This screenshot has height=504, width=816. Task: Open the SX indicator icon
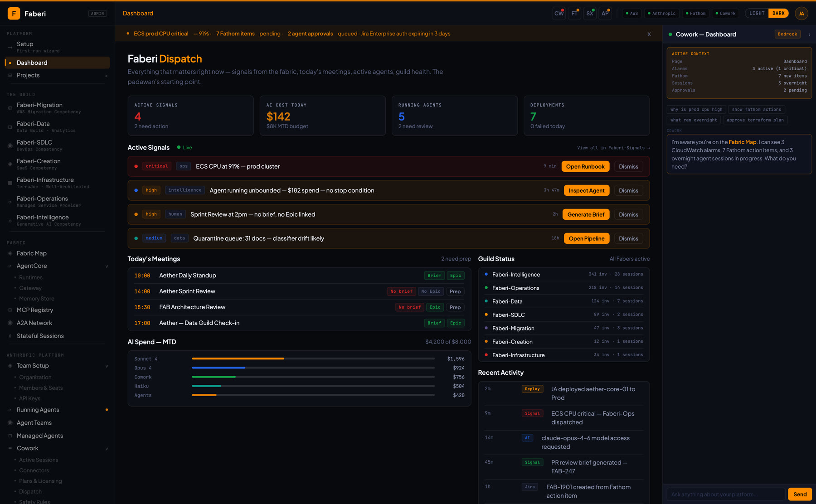click(x=590, y=14)
